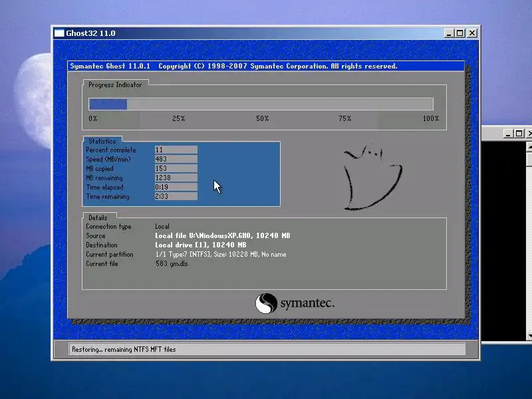Maximize the black background window
The image size is (532, 399).
pos(519,134)
